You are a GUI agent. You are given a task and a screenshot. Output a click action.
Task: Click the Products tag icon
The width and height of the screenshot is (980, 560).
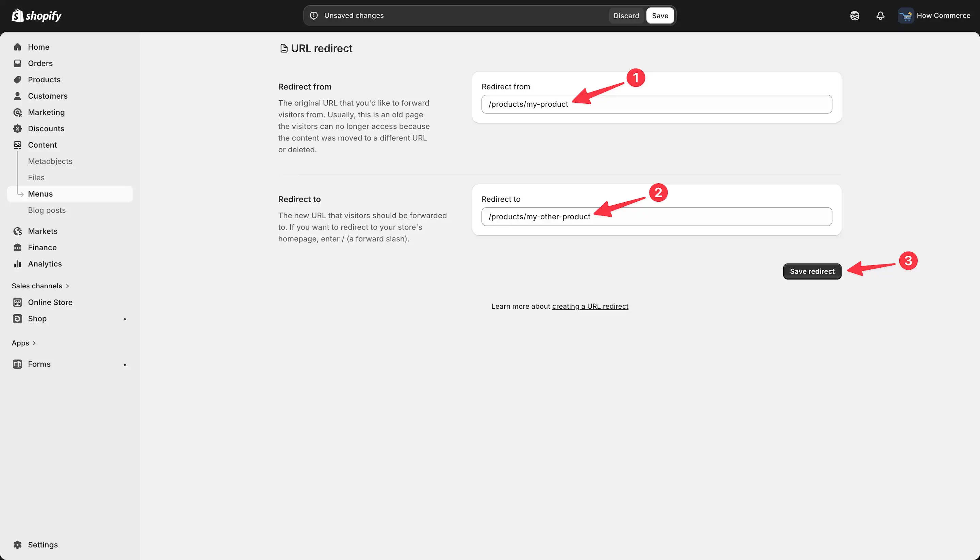pyautogui.click(x=17, y=80)
